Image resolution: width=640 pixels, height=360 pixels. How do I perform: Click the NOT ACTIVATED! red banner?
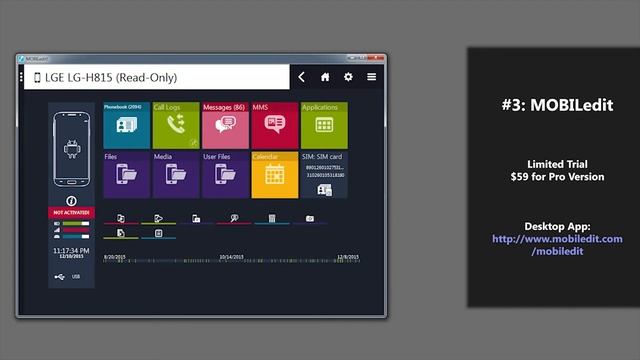click(x=71, y=213)
